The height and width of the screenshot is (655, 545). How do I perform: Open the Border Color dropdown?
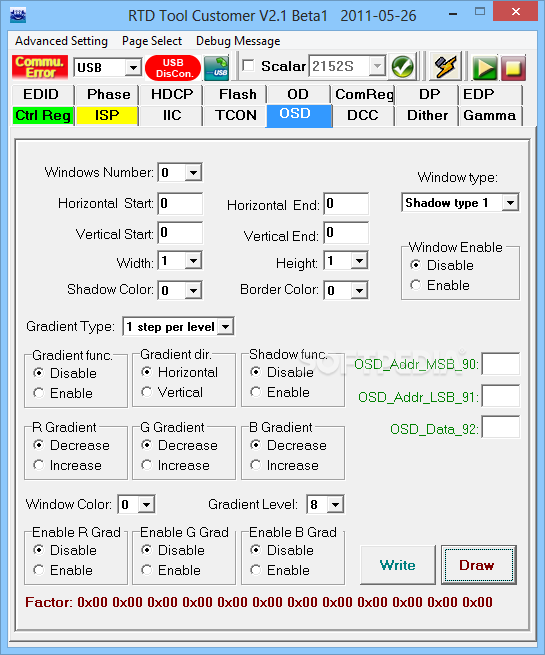[x=359, y=290]
